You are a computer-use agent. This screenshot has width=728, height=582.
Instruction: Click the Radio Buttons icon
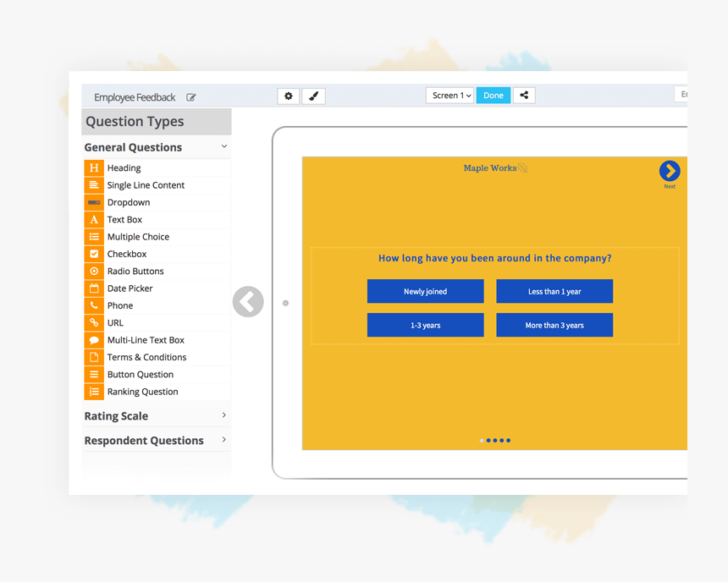tap(94, 271)
